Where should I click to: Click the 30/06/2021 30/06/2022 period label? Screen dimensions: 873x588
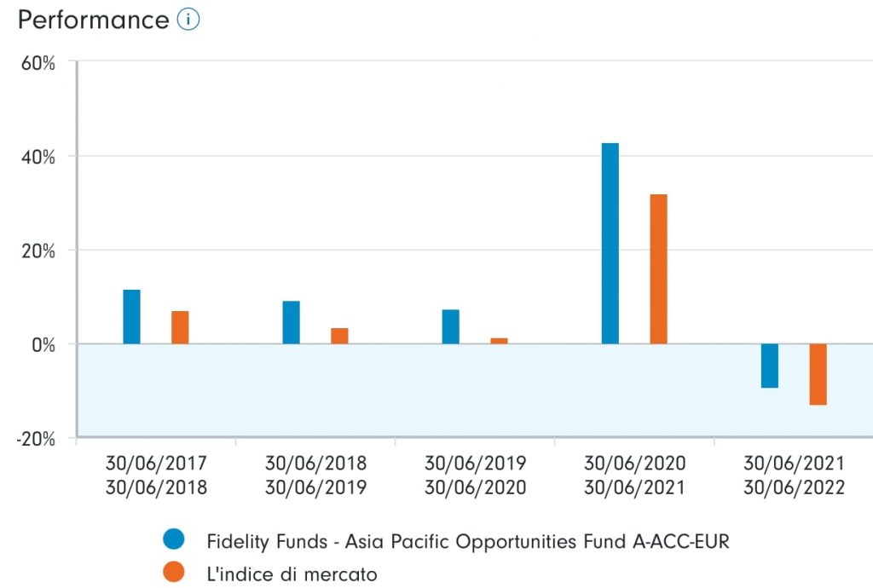coord(794,476)
